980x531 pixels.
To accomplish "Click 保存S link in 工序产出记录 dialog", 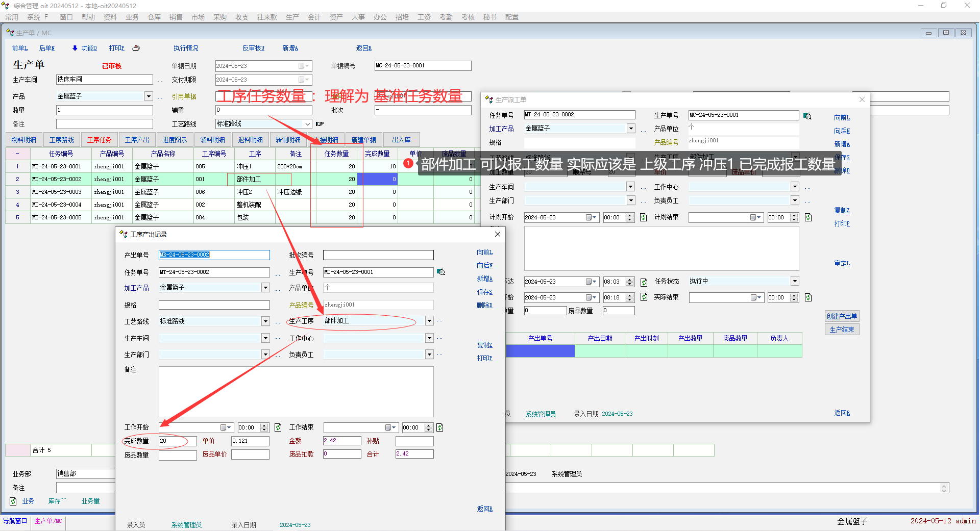I will (484, 292).
